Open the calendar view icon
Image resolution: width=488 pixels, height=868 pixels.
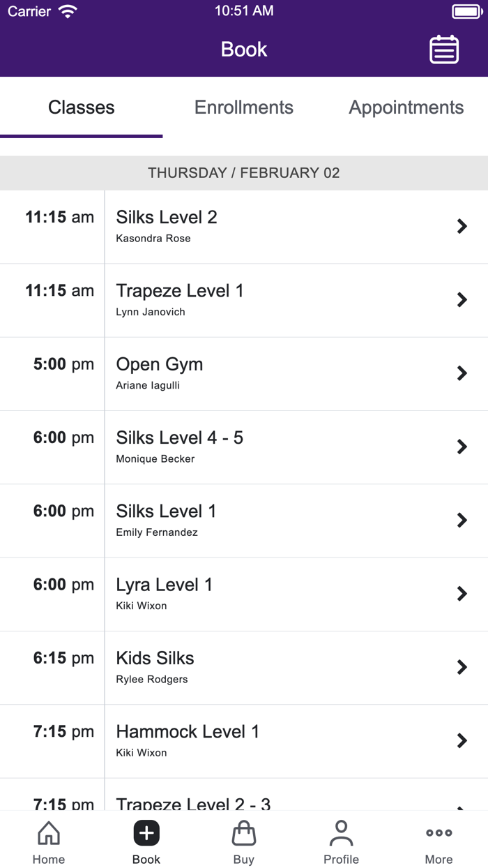click(x=443, y=50)
